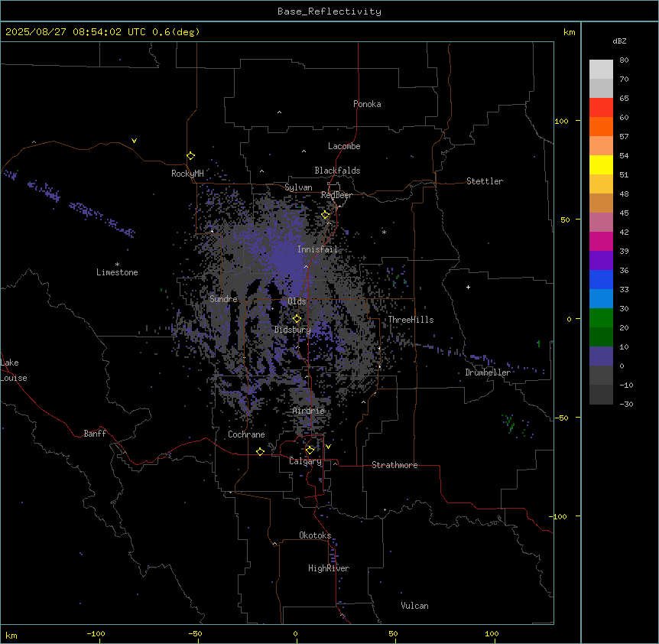659x644 pixels.
Task: Click the yellow diamond marker between Olds and Didsbury
Action: click(297, 319)
